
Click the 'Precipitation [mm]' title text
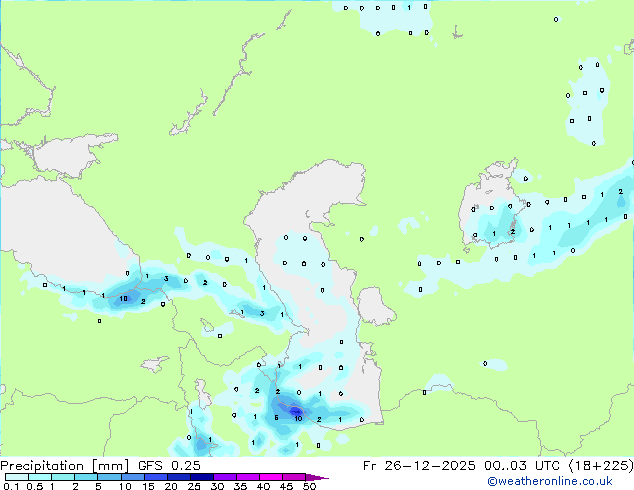point(65,466)
